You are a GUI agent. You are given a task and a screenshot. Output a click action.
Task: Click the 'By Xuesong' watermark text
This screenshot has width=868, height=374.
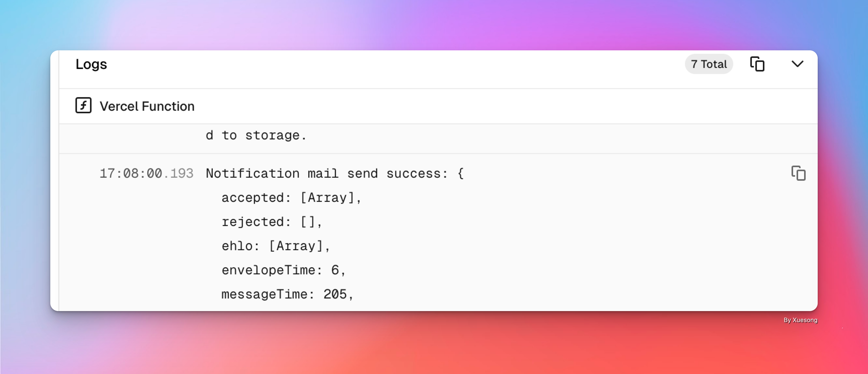tap(800, 320)
